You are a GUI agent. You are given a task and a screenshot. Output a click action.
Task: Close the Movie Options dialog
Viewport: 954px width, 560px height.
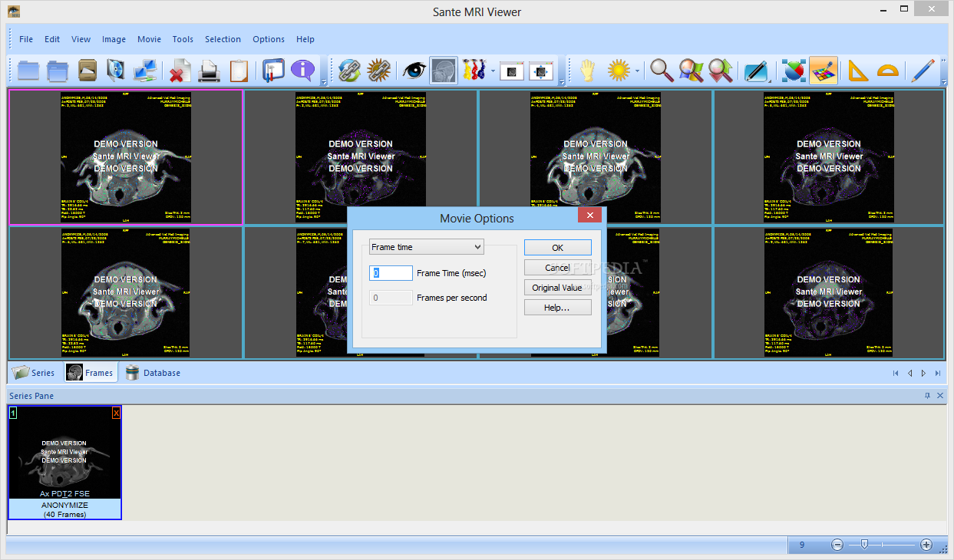(x=589, y=216)
